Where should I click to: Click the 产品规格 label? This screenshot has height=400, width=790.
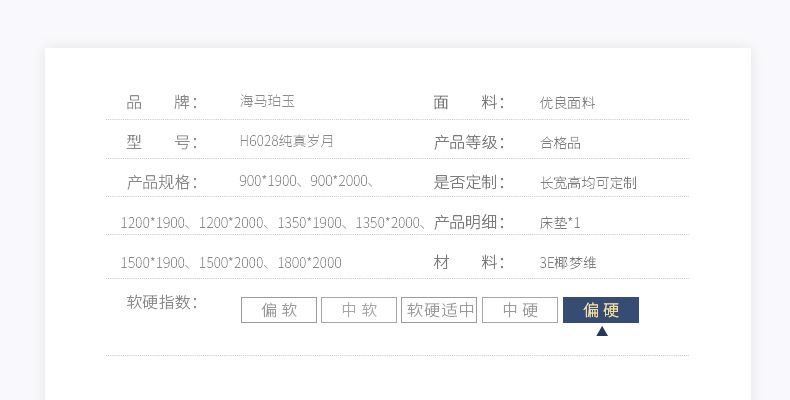coord(162,182)
